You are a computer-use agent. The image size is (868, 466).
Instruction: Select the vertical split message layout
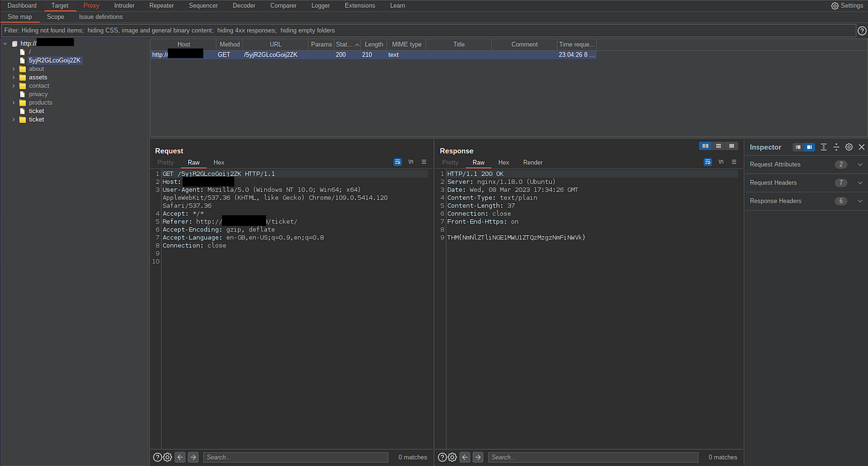[718, 147]
